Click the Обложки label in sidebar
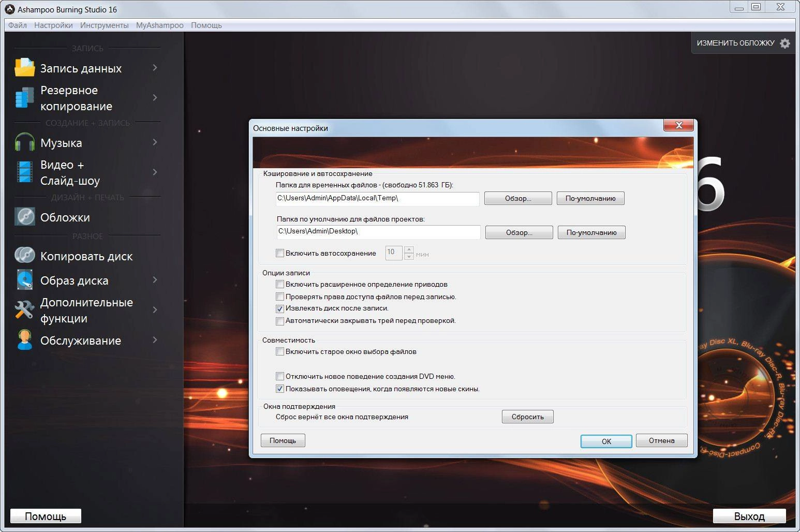 pos(65,217)
